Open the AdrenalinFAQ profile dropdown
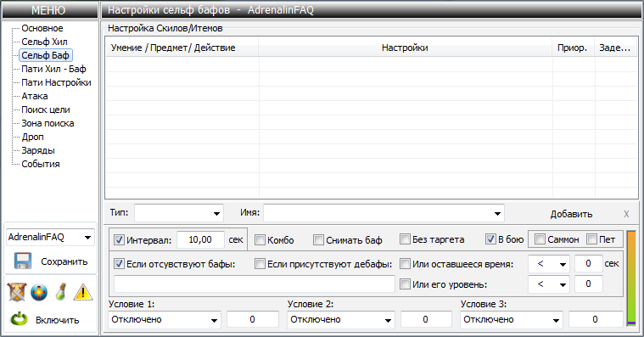The image size is (644, 337). (x=51, y=237)
